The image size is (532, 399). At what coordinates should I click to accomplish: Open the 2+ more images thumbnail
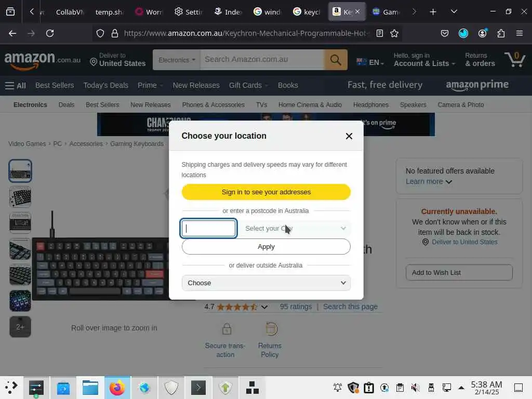click(x=20, y=327)
